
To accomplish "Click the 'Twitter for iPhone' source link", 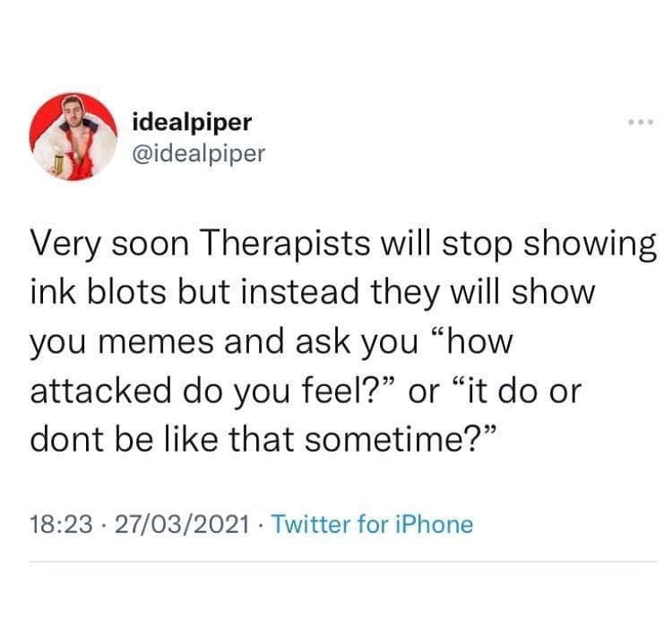I will 372,524.
